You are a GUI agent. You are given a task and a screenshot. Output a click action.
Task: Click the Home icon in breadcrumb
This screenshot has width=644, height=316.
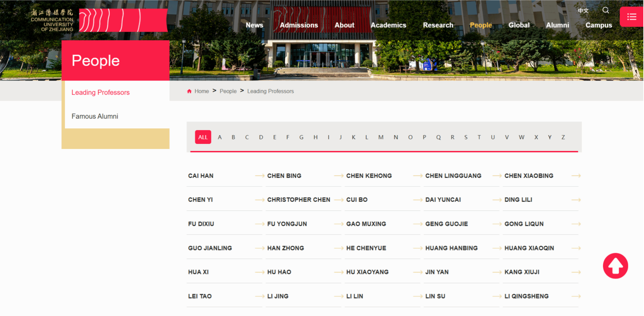click(x=189, y=91)
